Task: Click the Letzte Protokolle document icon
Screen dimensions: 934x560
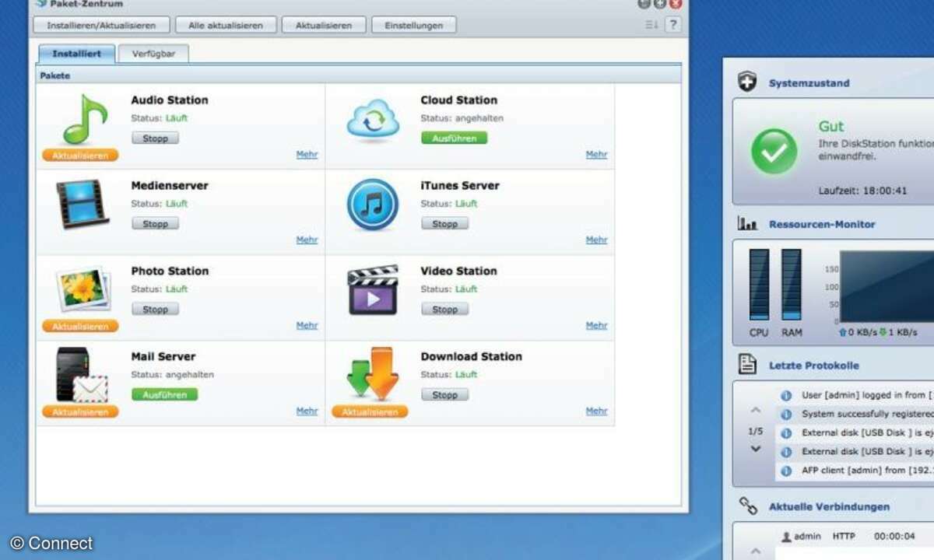Action: click(747, 365)
